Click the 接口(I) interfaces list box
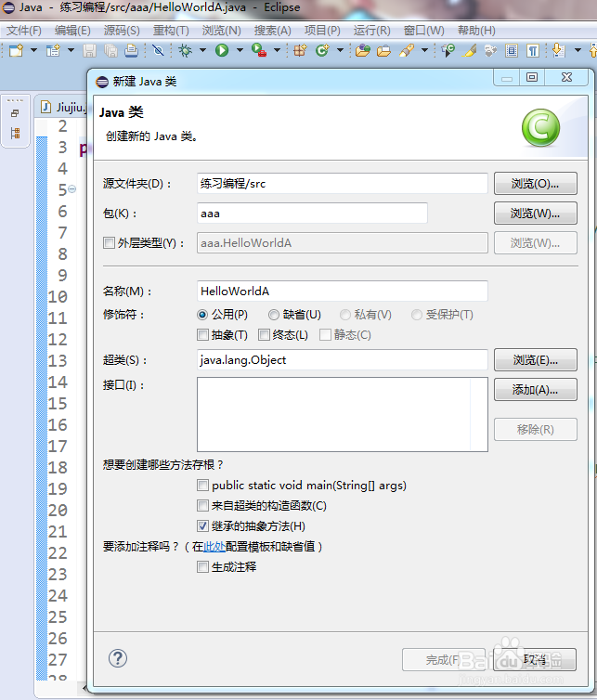The width and height of the screenshot is (597, 700). pyautogui.click(x=342, y=414)
